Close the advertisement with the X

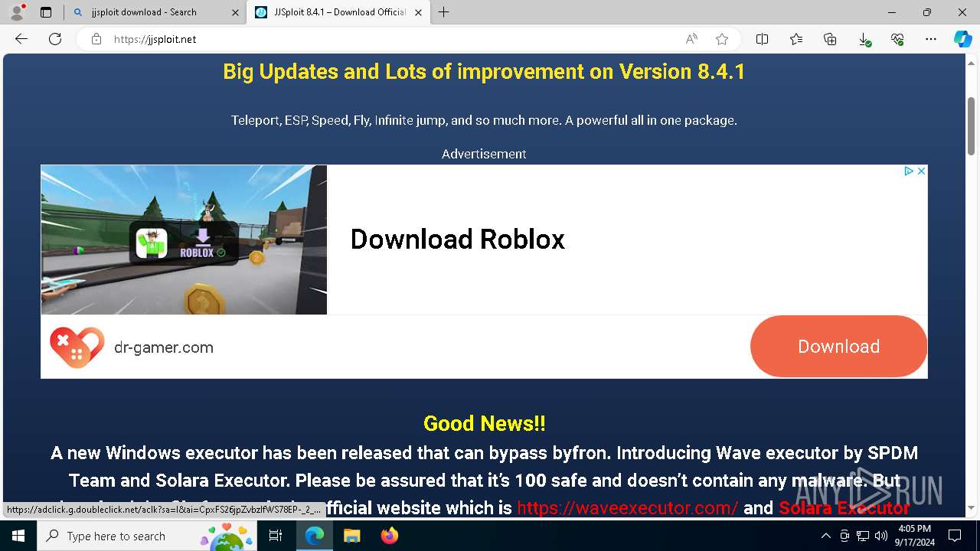click(921, 171)
